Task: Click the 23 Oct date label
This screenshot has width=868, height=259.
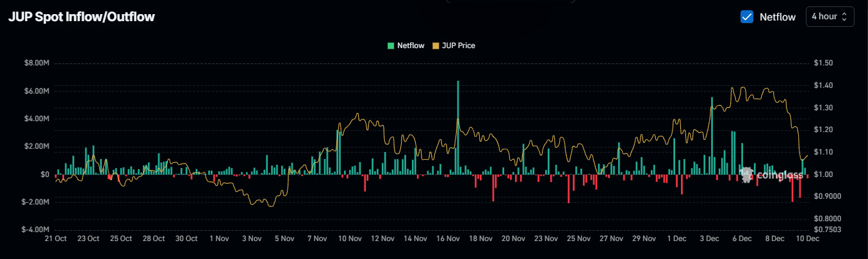Action: pos(88,238)
